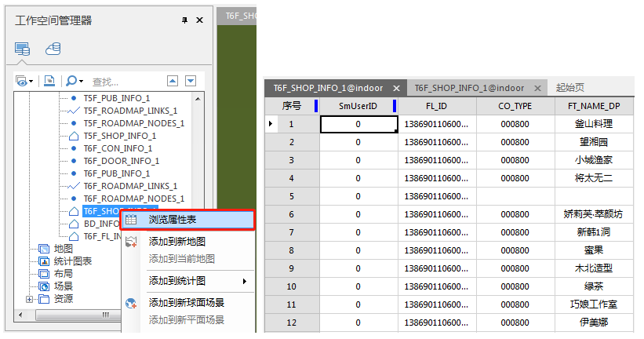Select T5F_ROADMAP_NODES_1 dataset in tree

[133, 123]
